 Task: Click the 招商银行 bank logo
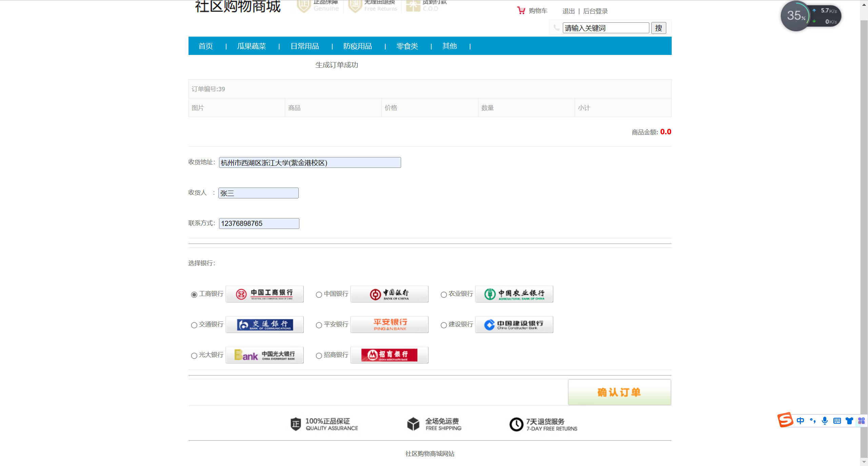[389, 355]
